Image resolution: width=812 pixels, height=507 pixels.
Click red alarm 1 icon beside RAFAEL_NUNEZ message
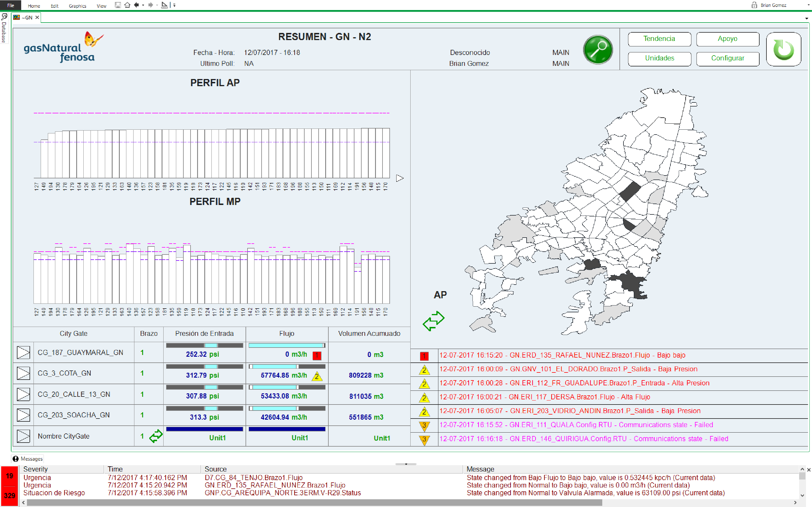point(424,356)
